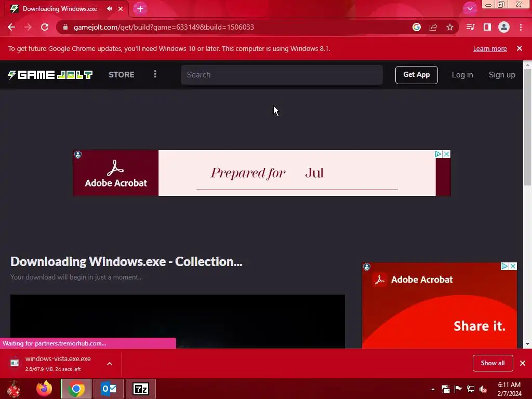Click the page vertical scrollbar thumb
Viewport: 532px width, 399px height.
(527, 127)
